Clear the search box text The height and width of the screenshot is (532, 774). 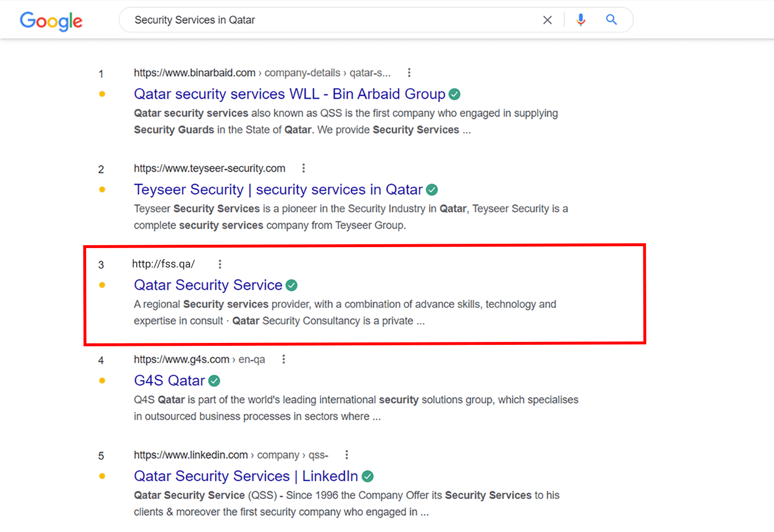pos(547,20)
